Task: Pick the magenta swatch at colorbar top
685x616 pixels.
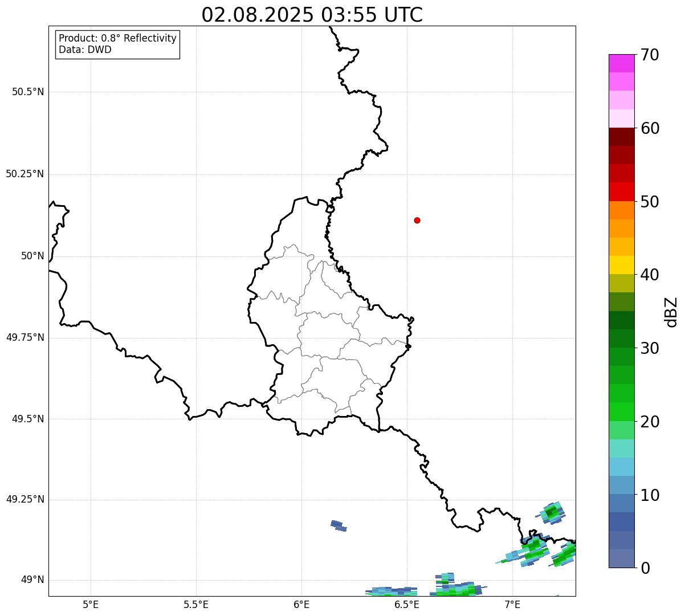Action: pos(621,63)
